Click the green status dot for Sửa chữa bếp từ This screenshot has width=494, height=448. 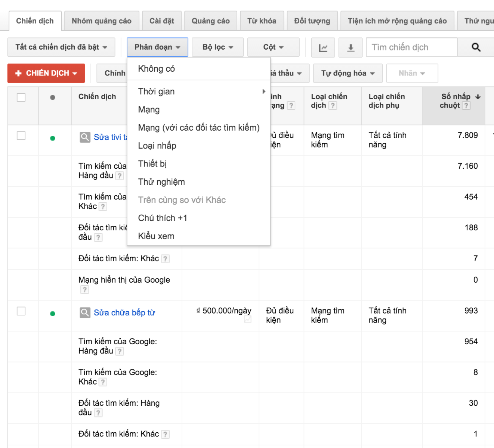click(x=52, y=312)
